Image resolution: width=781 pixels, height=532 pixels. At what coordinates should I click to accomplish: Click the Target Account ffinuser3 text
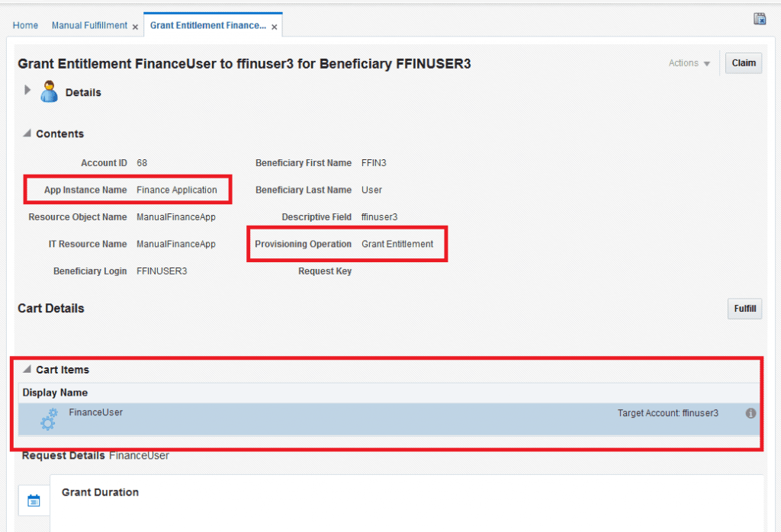(x=667, y=413)
